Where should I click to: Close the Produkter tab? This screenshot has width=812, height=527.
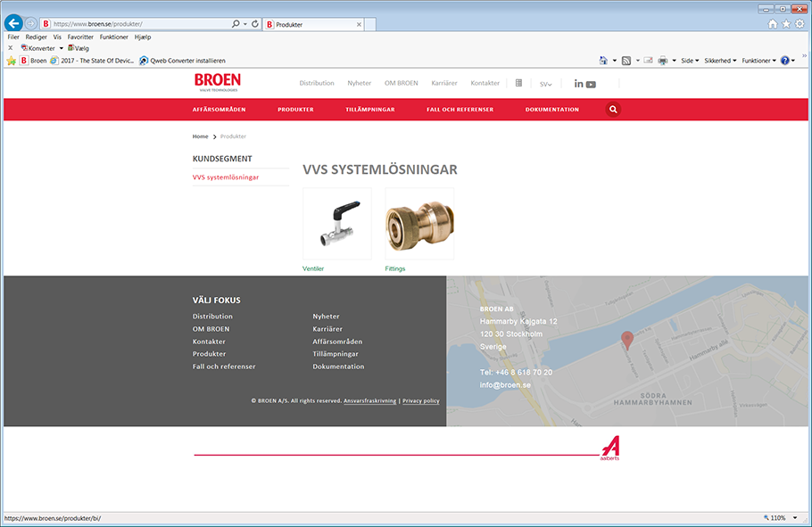tap(359, 24)
